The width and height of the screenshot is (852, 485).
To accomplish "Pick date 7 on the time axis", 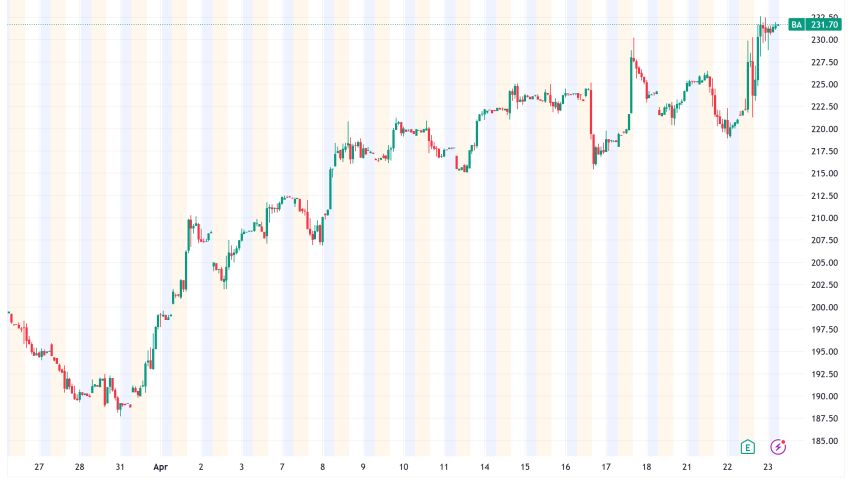I will pos(282,467).
